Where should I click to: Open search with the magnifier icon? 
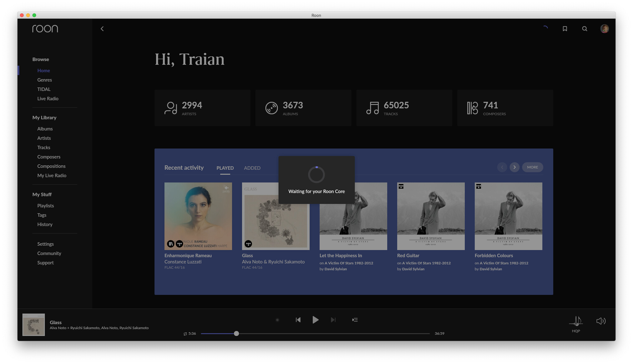(584, 29)
